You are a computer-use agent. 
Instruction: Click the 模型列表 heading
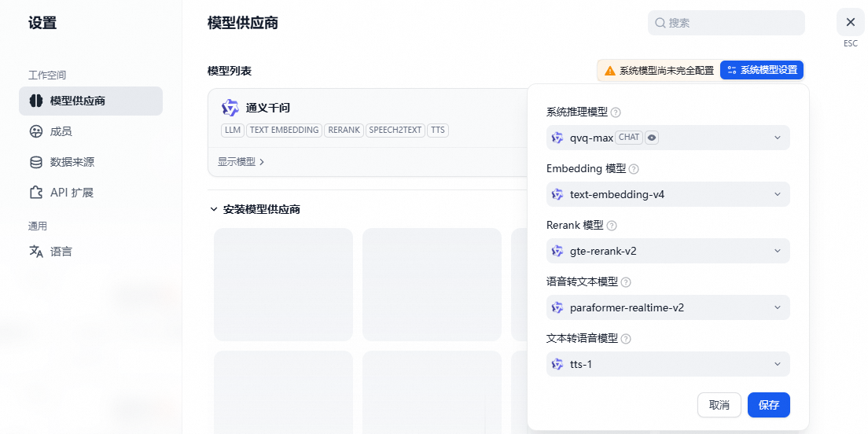[229, 71]
